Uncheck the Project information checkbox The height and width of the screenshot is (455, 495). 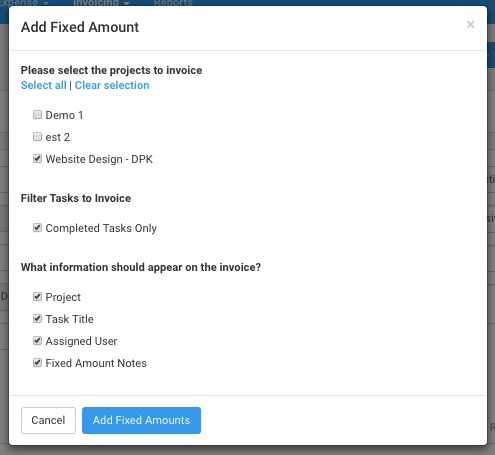pos(37,297)
